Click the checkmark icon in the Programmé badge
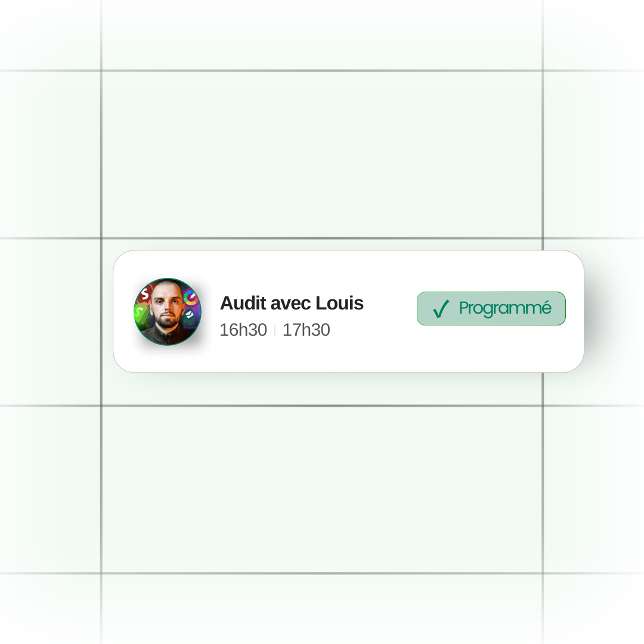644x644 pixels. pos(441,308)
